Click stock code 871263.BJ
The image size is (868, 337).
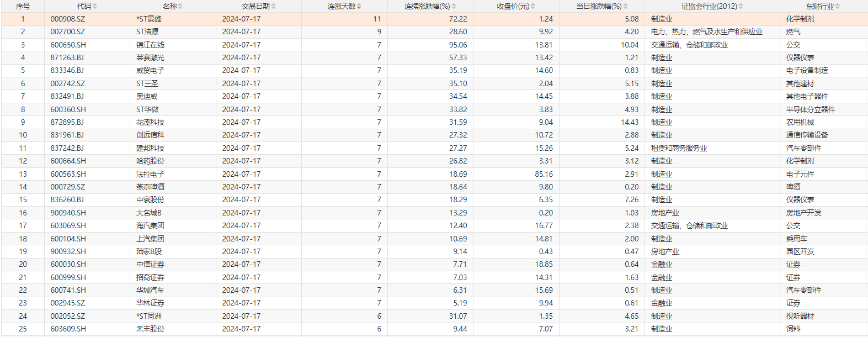[x=67, y=57]
